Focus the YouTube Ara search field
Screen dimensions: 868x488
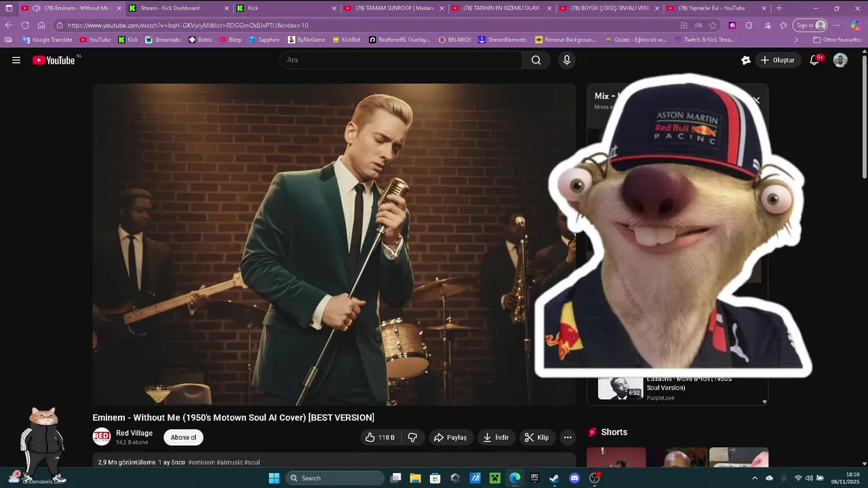(400, 60)
